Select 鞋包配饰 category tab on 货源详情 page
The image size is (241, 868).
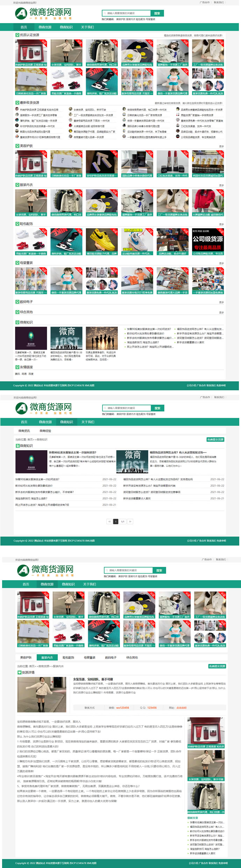[68, 657]
